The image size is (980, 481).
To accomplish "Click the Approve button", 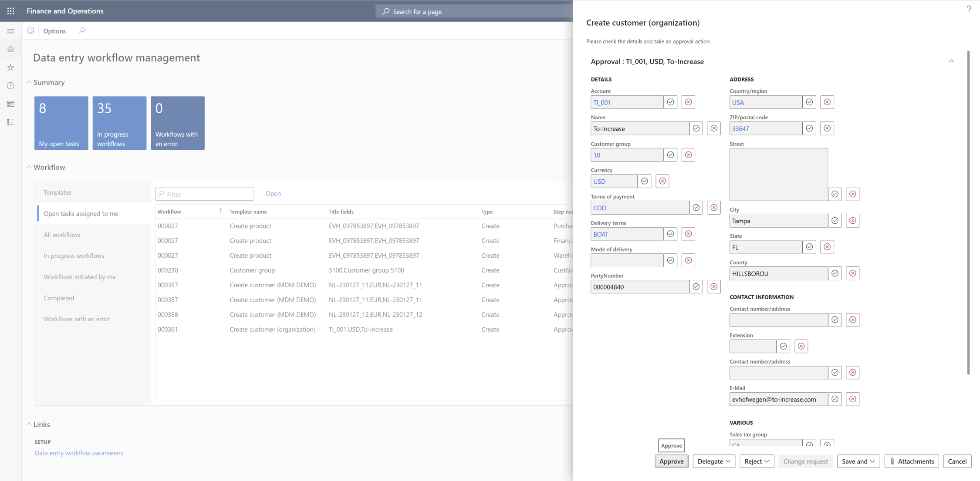I will click(671, 461).
